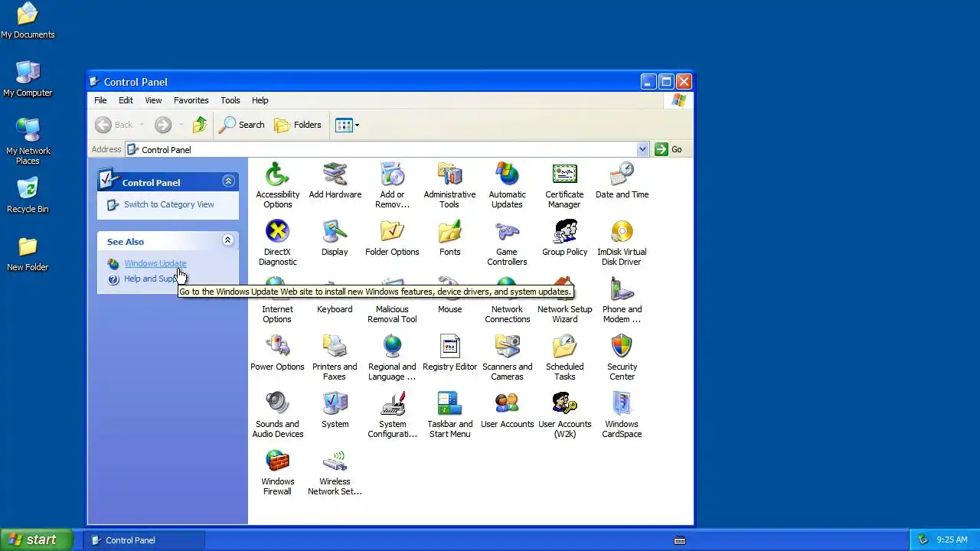Open Administrative Tools icon

coord(449,174)
